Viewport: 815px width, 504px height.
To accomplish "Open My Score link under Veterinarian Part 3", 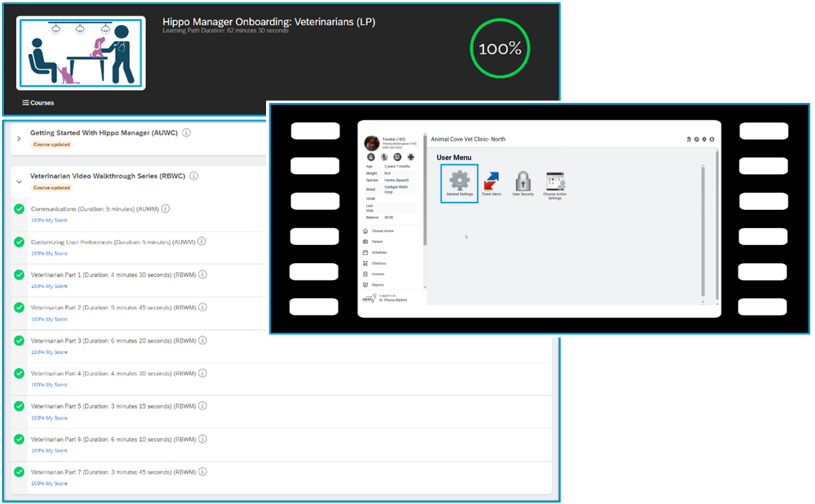I will [x=49, y=352].
